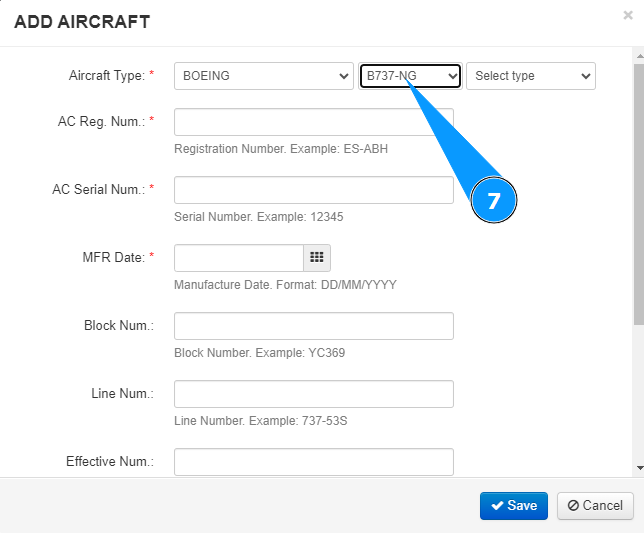
Task: Focus the Line Num. field
Action: (x=313, y=394)
